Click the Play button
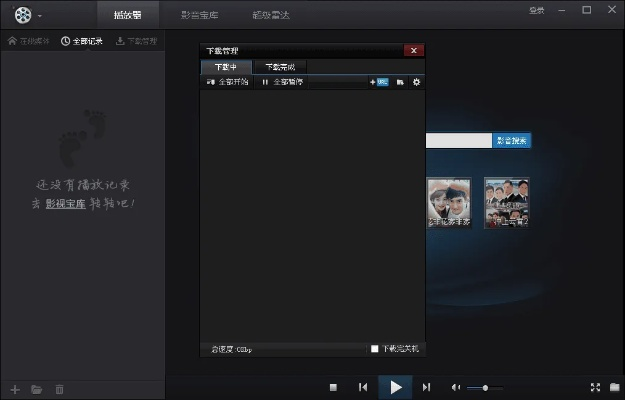625x400 pixels. click(x=395, y=387)
